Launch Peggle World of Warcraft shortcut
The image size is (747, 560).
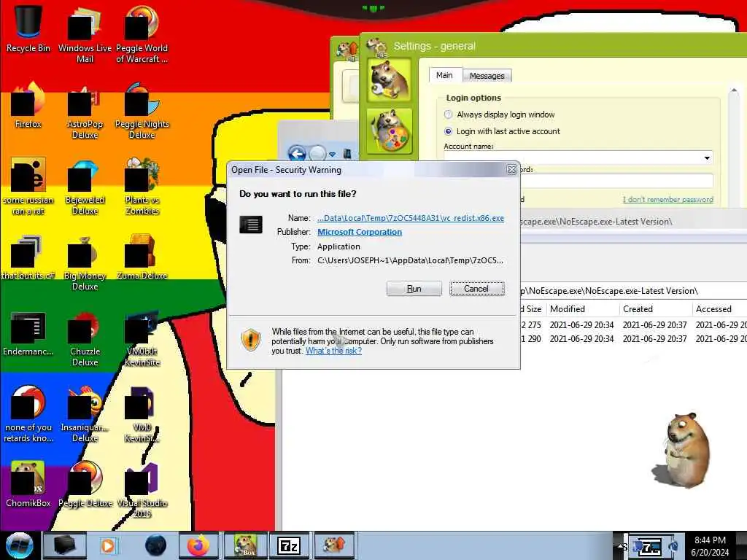[142, 34]
